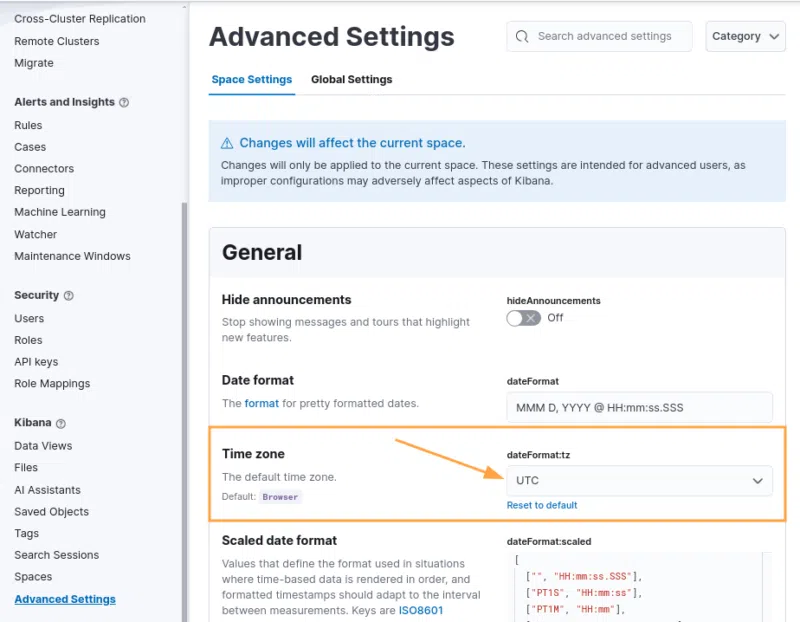Image resolution: width=800 pixels, height=622 pixels.
Task: Go to Saved Objects page
Action: 51,512
